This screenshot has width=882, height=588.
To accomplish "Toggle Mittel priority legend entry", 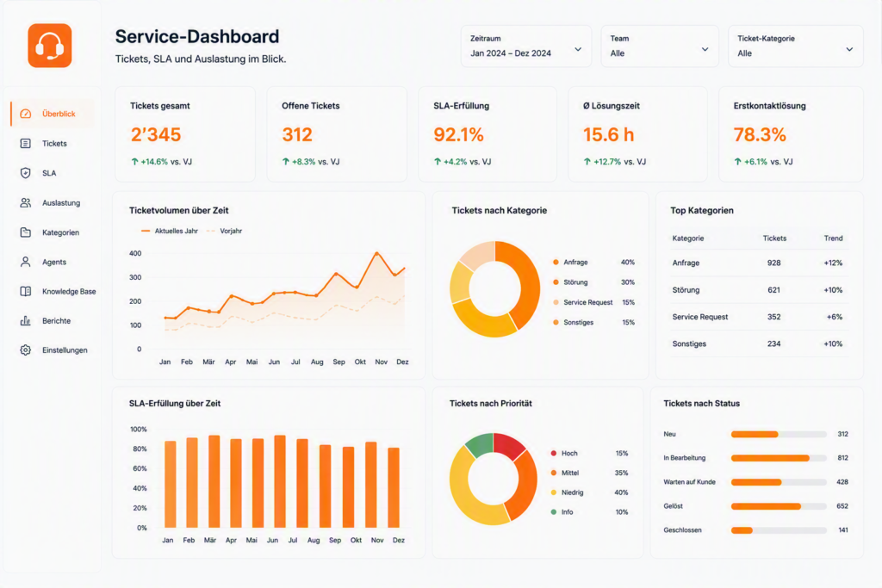I will pos(589,473).
